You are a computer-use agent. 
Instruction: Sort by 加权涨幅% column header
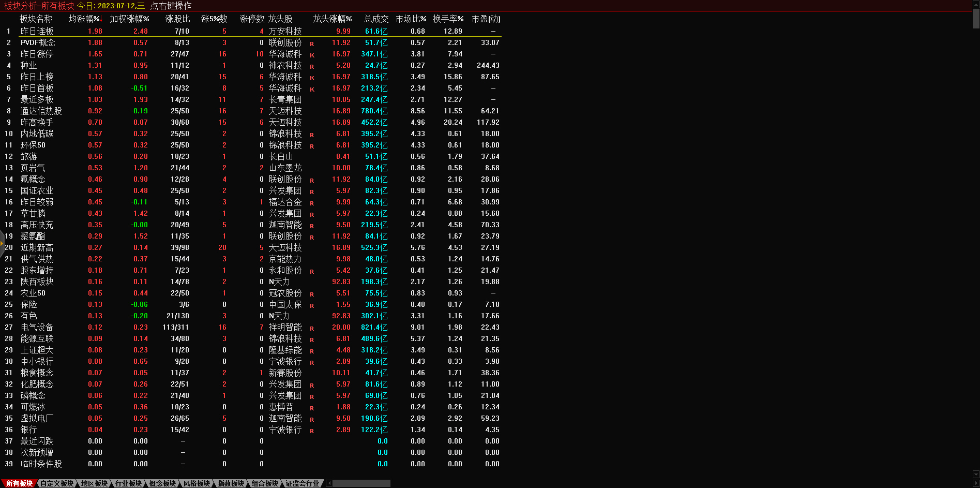pyautogui.click(x=129, y=19)
